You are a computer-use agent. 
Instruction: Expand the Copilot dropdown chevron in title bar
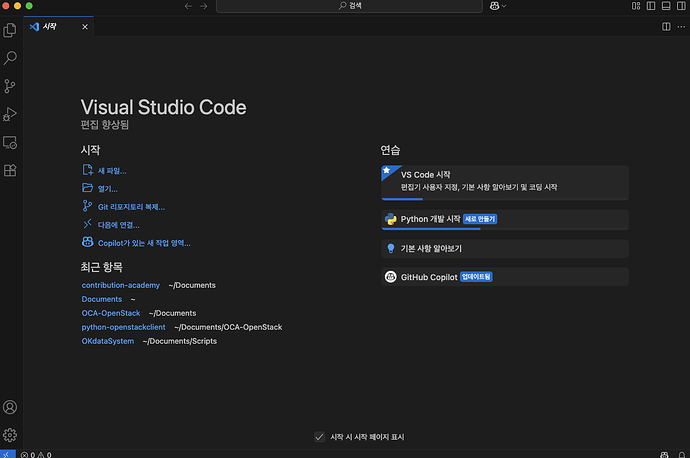pyautogui.click(x=504, y=6)
